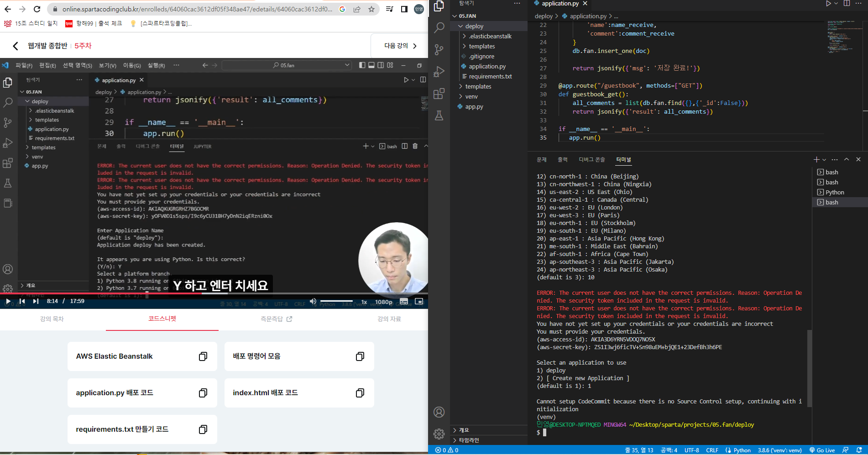The image size is (868, 455).
Task: Change the CRLF line ending setting
Action: click(x=712, y=450)
